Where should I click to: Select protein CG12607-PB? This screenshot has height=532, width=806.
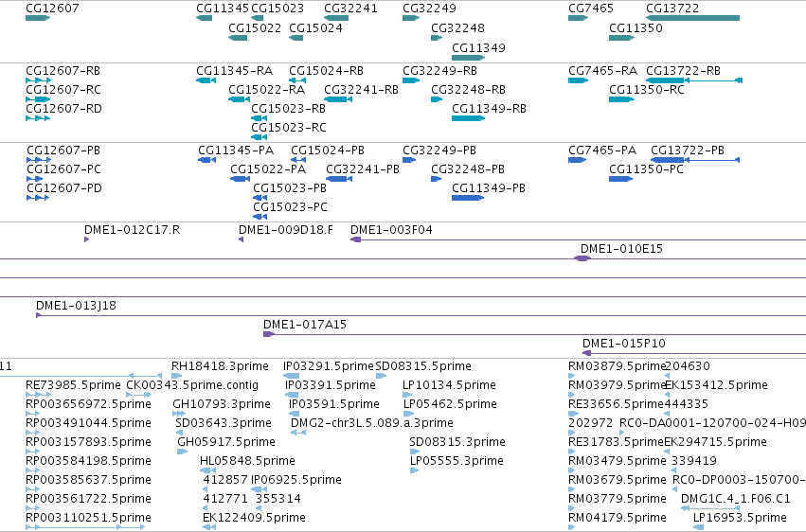(63, 150)
